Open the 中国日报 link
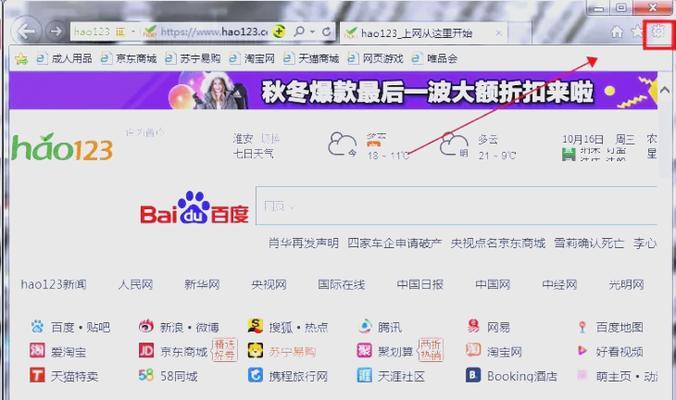The width and height of the screenshot is (676, 400). coord(420,284)
